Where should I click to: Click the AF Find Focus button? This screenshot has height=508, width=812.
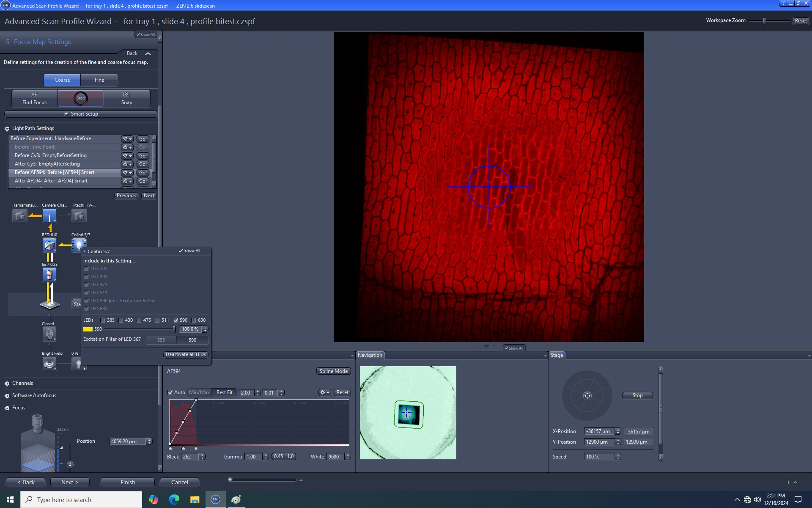tap(35, 98)
